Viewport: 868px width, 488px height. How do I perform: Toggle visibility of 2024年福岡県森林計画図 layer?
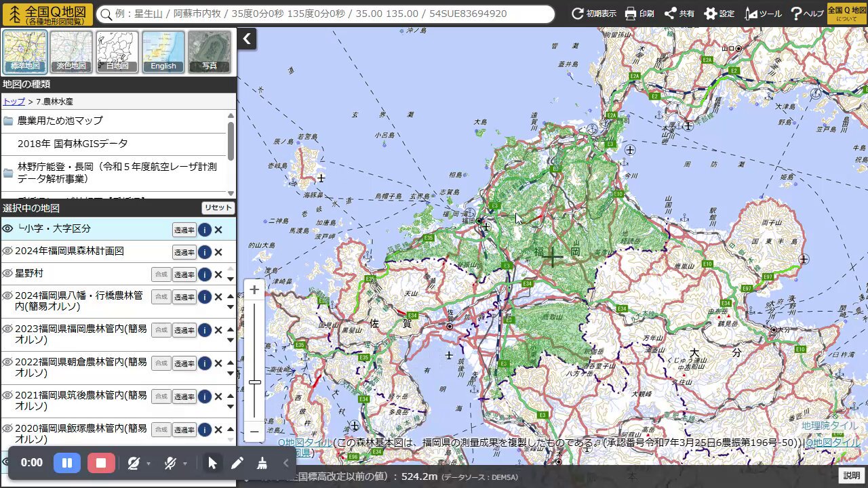pos(7,251)
